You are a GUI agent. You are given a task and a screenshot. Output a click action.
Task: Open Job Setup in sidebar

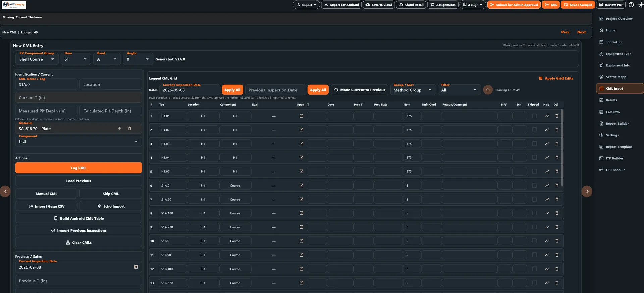(620, 42)
